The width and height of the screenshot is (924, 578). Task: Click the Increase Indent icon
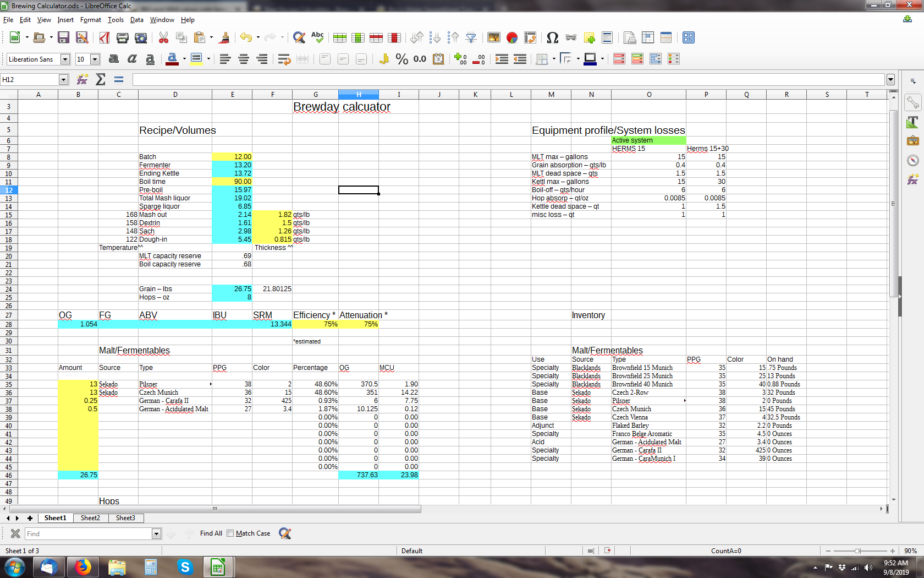(x=502, y=59)
